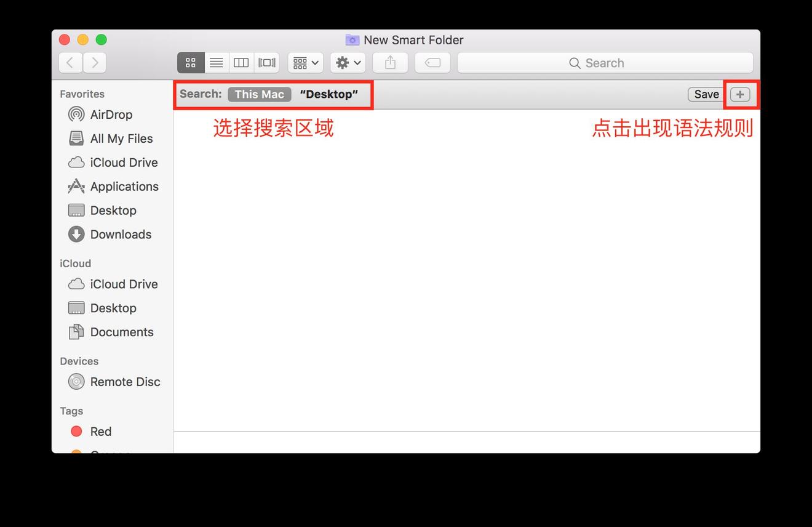Image resolution: width=812 pixels, height=527 pixels.
Task: Select Downloads in the sidebar
Action: (121, 234)
